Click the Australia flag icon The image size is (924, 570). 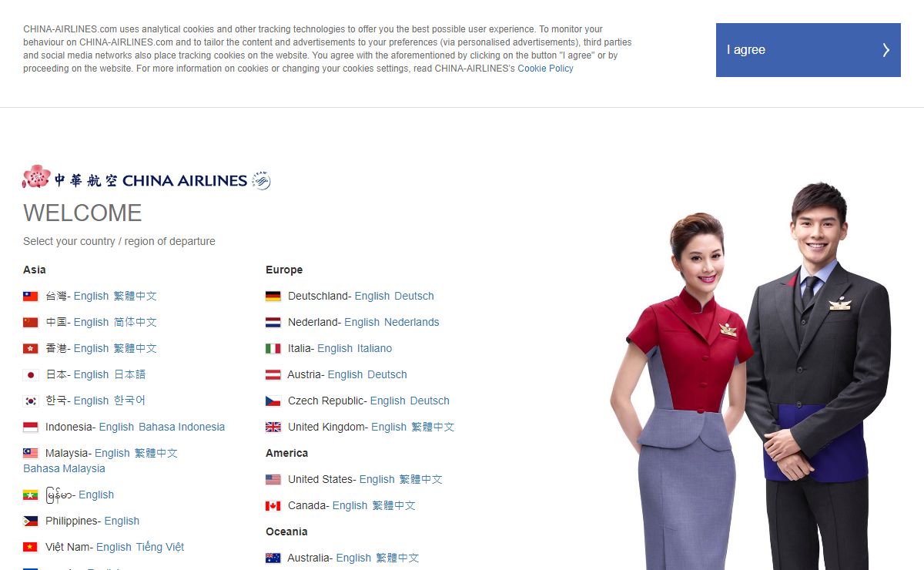(x=273, y=558)
